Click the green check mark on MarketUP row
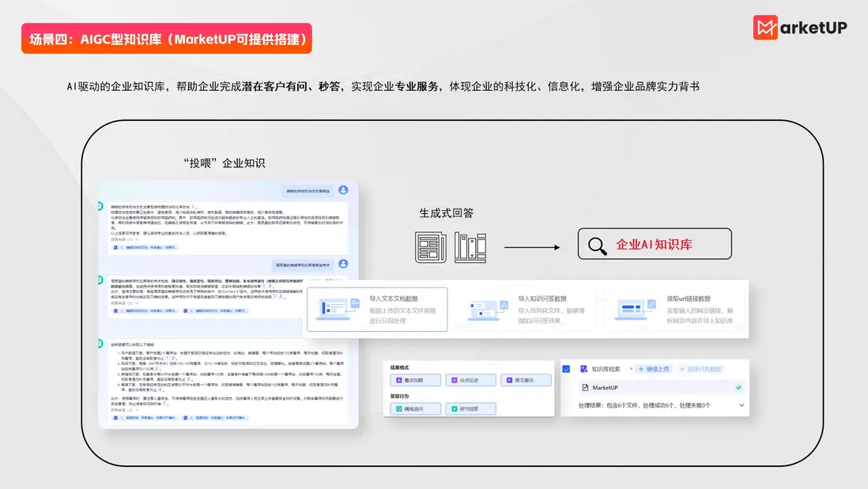 (738, 388)
